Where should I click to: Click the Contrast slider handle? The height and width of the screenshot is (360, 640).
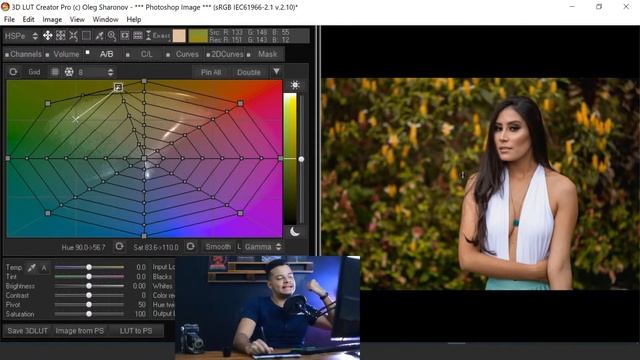[x=89, y=295]
